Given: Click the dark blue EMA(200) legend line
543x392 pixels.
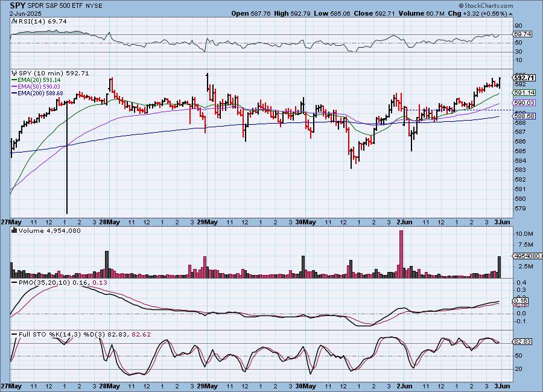Looking at the screenshot, I should pyautogui.click(x=14, y=93).
